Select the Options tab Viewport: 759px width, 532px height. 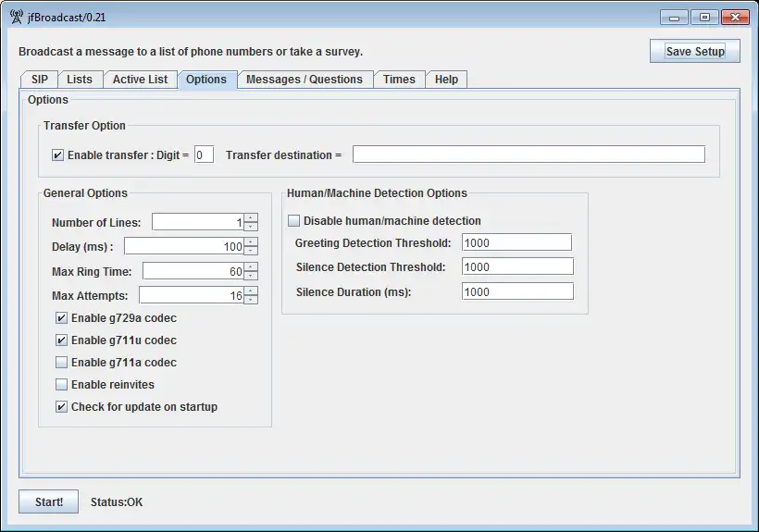tap(206, 80)
